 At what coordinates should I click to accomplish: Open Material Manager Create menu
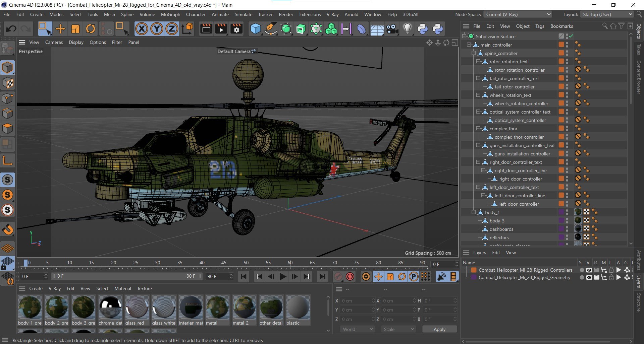[x=36, y=288]
